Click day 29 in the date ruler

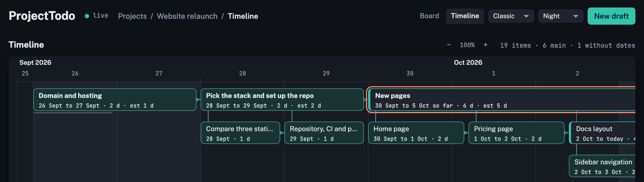point(326,73)
